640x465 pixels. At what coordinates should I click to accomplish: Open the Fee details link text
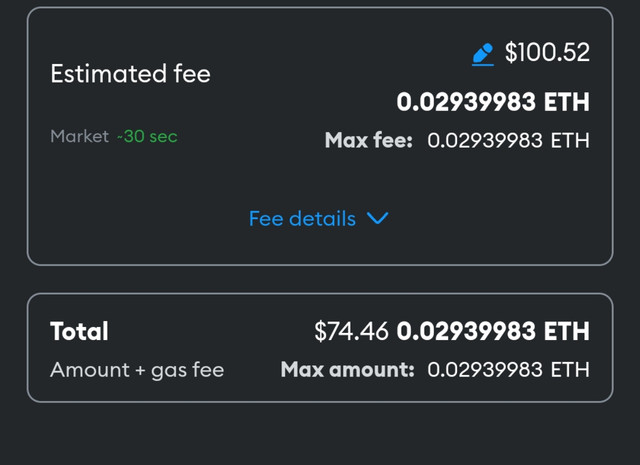(x=302, y=219)
